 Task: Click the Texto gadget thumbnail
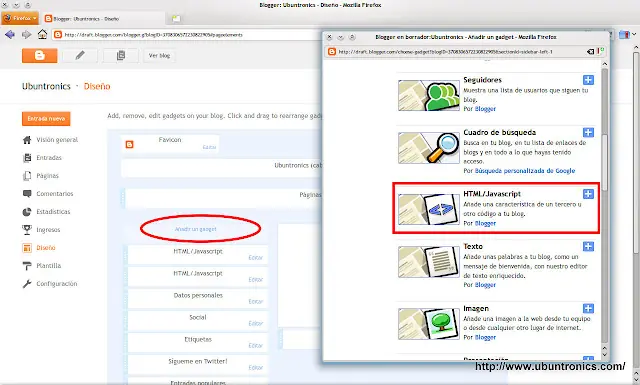(429, 262)
